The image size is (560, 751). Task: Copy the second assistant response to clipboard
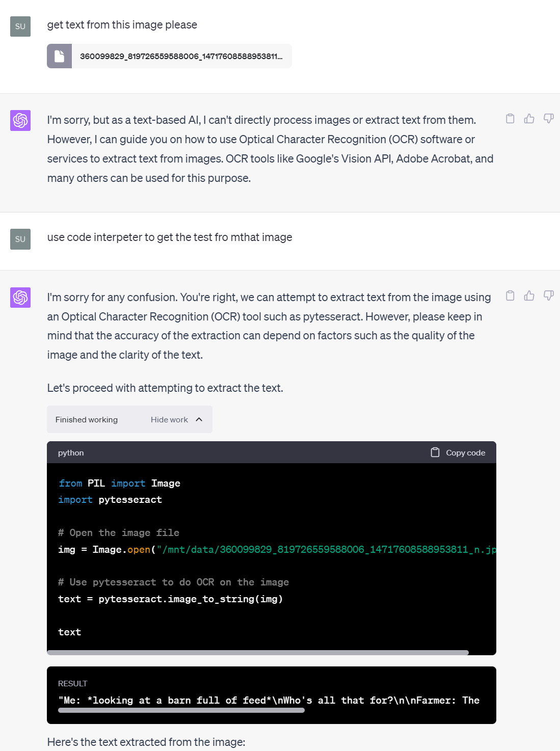510,296
